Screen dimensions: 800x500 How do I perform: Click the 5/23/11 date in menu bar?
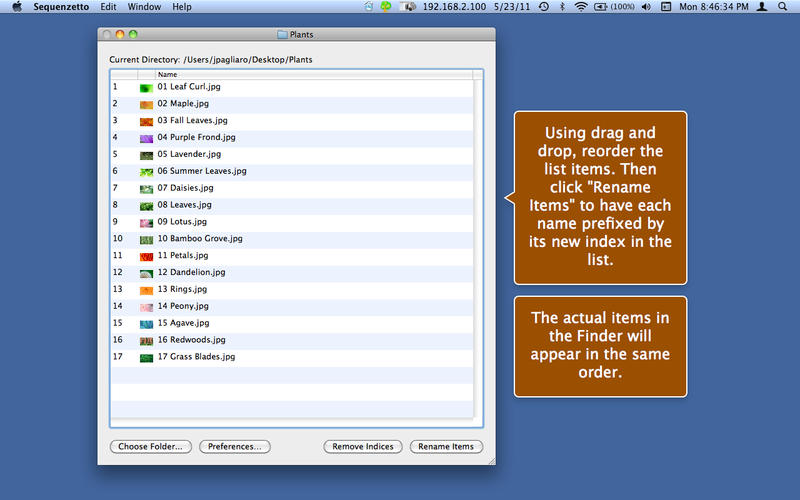click(x=512, y=7)
